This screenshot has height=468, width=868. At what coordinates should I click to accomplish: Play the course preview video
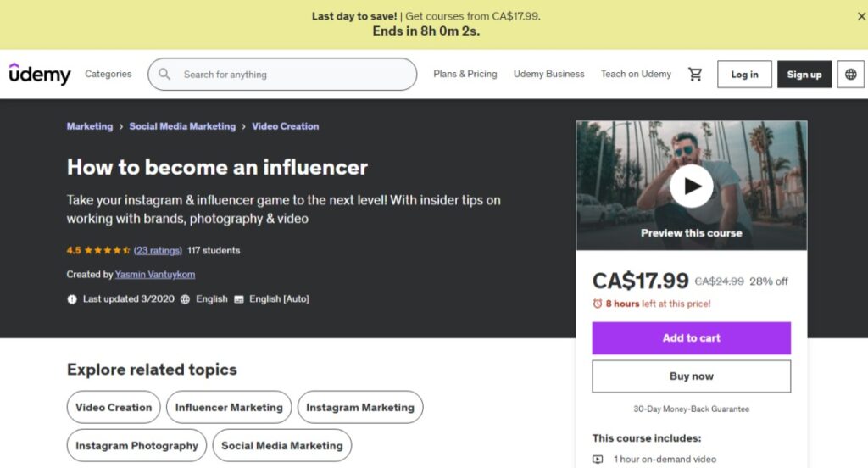[x=692, y=186]
